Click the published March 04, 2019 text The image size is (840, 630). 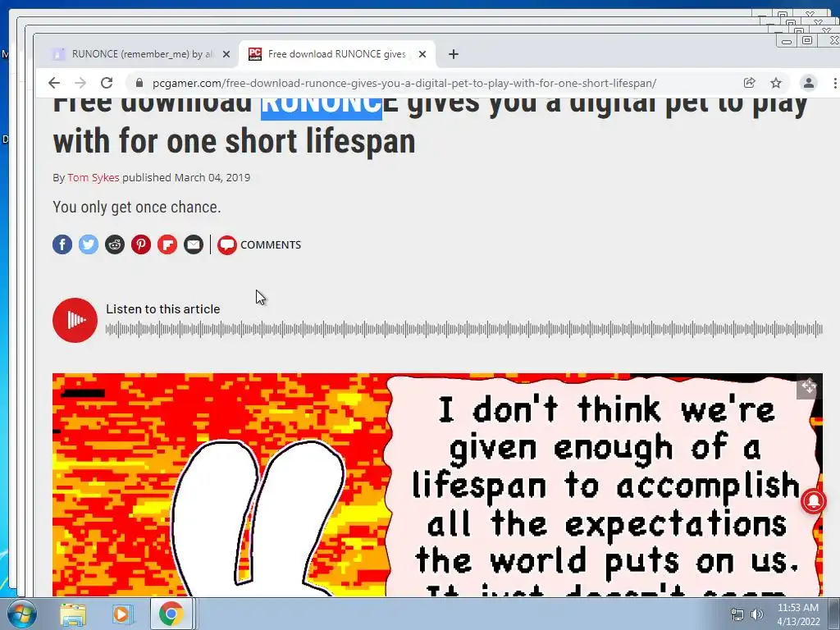point(186,177)
